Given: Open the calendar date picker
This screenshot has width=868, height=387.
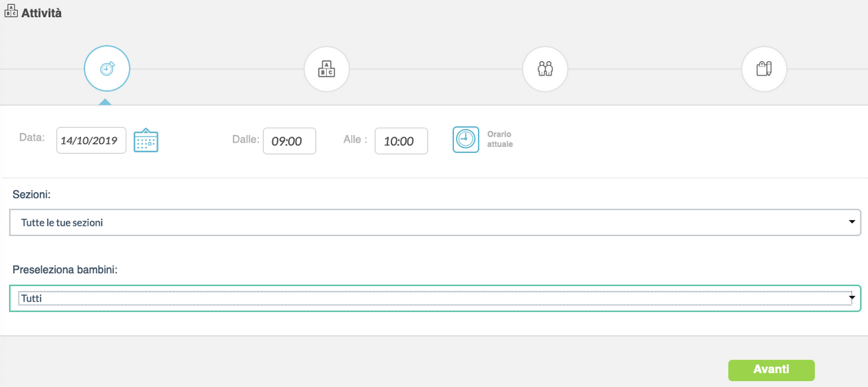Looking at the screenshot, I should (x=146, y=141).
